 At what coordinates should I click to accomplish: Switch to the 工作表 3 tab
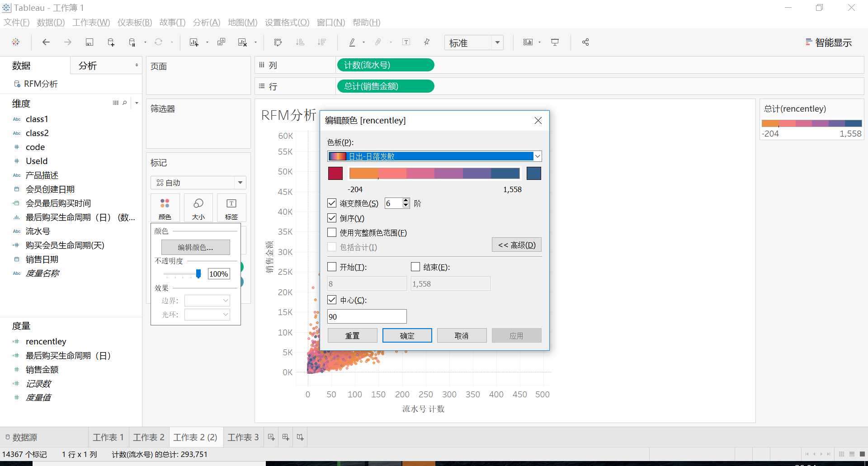(x=243, y=437)
